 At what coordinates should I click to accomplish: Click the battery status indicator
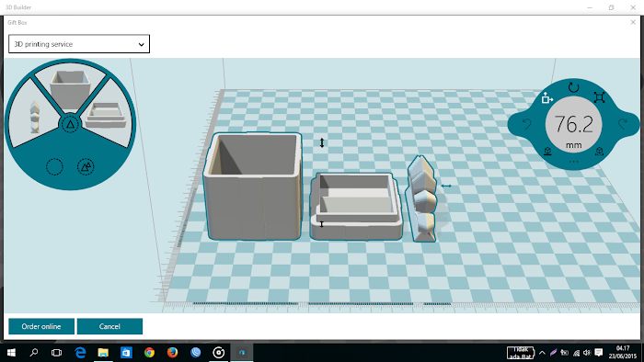tap(521, 353)
